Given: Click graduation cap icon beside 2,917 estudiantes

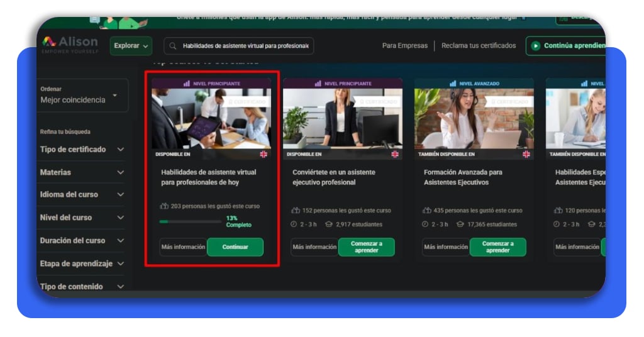Looking at the screenshot, I should [328, 224].
